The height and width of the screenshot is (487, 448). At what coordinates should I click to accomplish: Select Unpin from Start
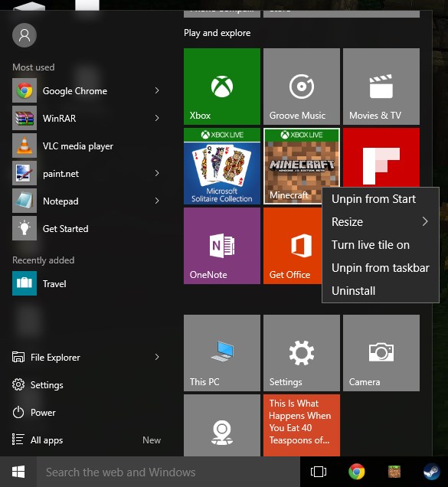click(381, 199)
